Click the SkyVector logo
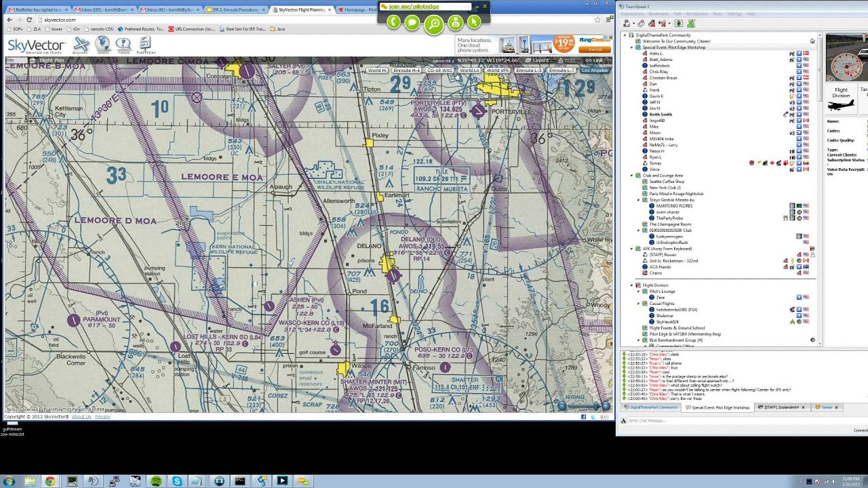 [x=36, y=46]
